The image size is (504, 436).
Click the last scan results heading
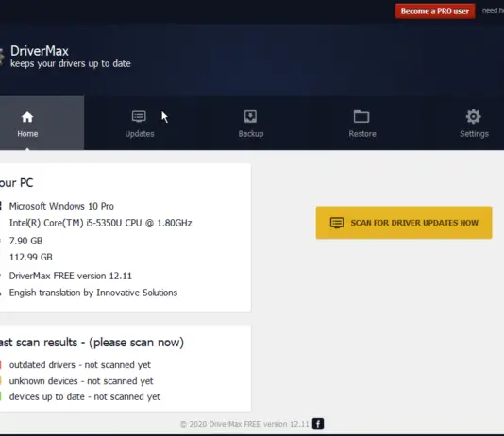pyautogui.click(x=92, y=343)
